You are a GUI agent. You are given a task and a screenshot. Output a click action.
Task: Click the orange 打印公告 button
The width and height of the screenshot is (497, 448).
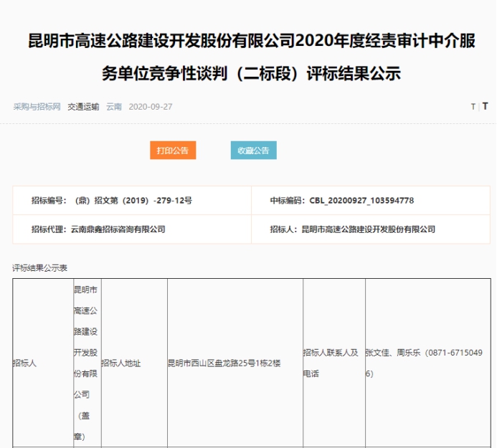[173, 151]
